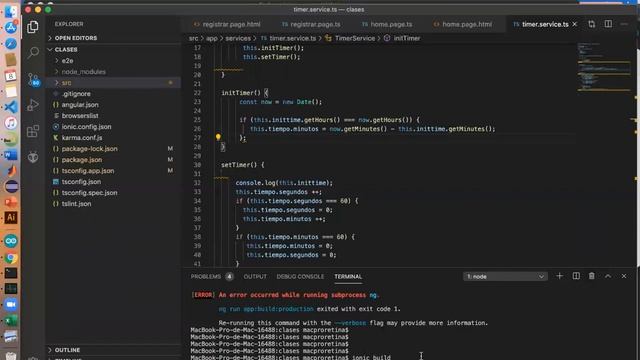Open browserslist in the explorer
Viewport: 640px width, 360px height.
(80, 116)
